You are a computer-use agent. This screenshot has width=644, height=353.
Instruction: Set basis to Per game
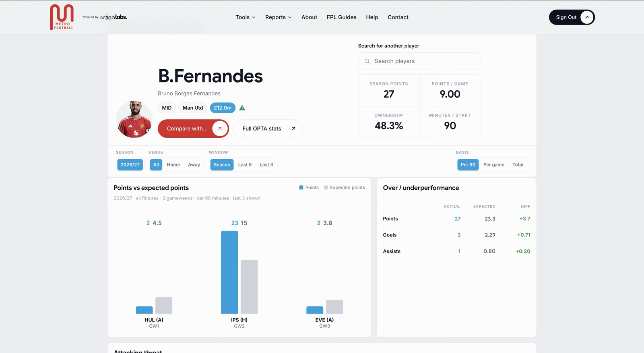pos(494,165)
